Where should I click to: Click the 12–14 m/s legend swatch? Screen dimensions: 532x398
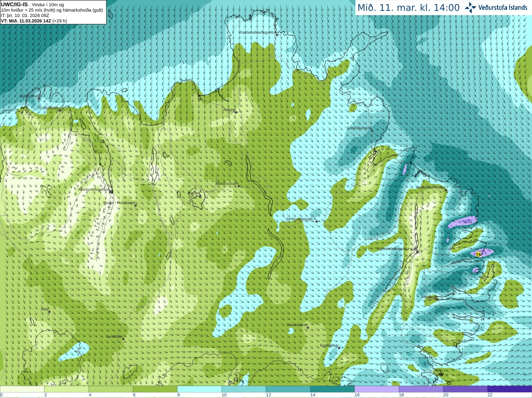288,389
